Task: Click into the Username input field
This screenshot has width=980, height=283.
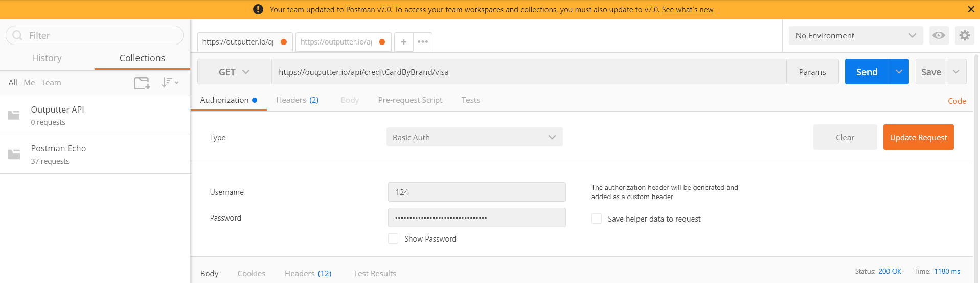Action: coord(476,192)
